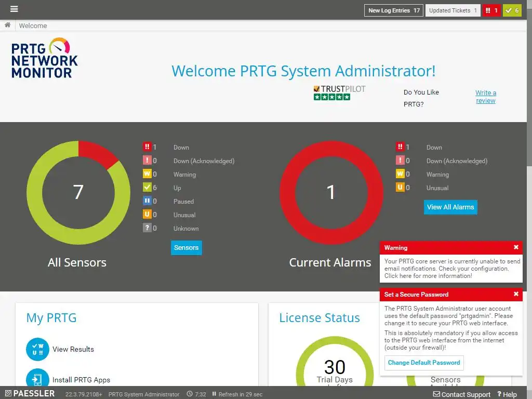Click Current Alarms red donut chart
This screenshot has width=532, height=399.
tap(331, 192)
